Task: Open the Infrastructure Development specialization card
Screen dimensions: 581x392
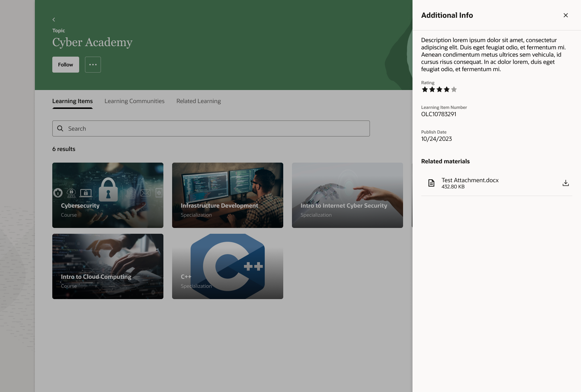Action: click(x=228, y=195)
